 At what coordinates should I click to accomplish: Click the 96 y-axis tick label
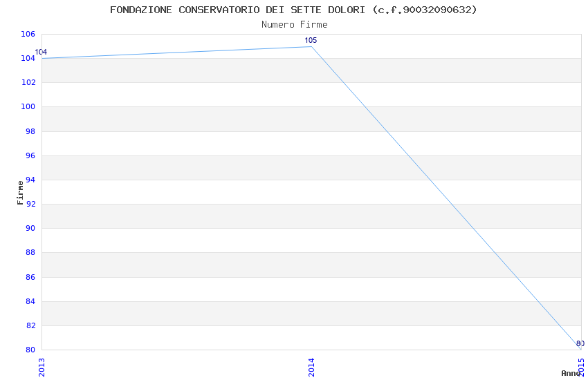30,155
